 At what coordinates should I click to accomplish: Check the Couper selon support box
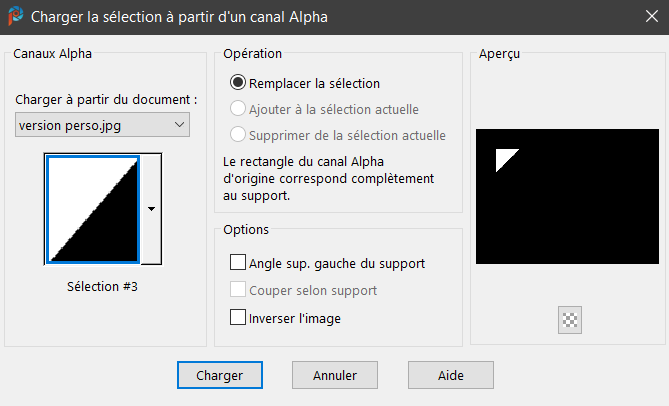(238, 291)
